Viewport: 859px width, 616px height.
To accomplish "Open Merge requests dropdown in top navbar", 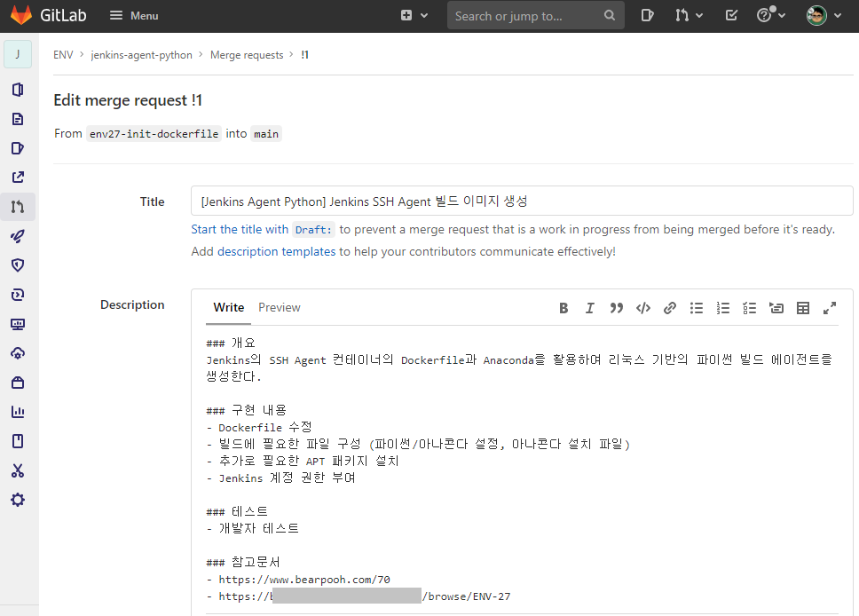I will [x=688, y=16].
